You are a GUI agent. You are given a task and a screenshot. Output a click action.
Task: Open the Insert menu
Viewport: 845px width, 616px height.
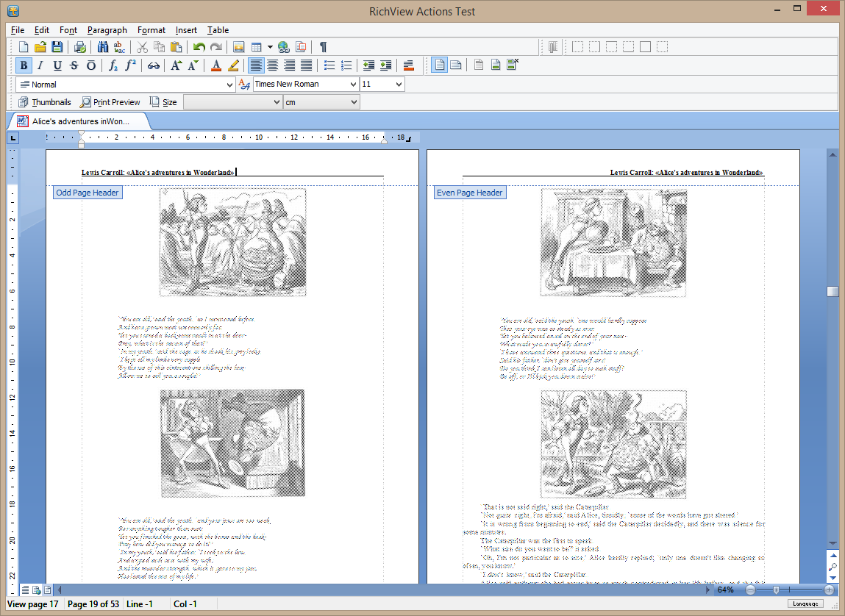click(186, 30)
